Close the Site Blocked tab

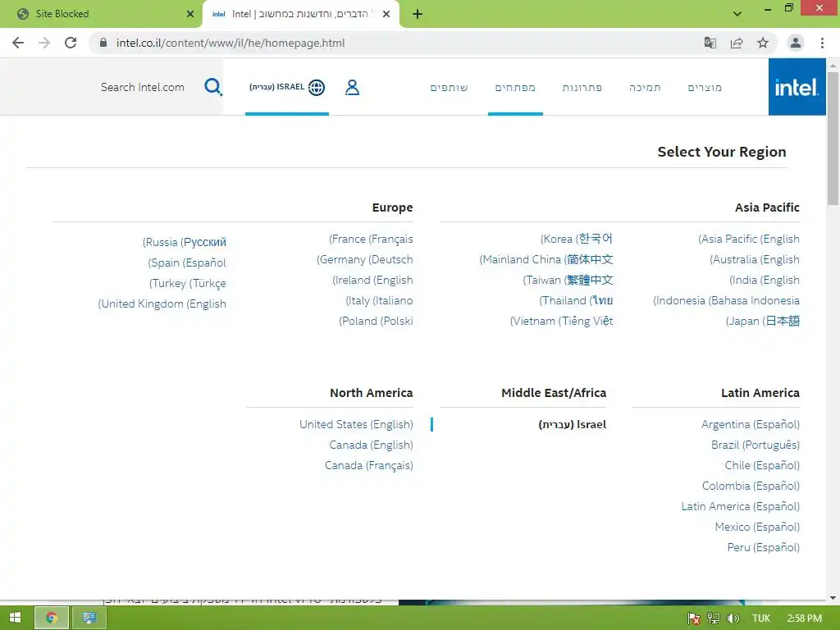click(190, 14)
